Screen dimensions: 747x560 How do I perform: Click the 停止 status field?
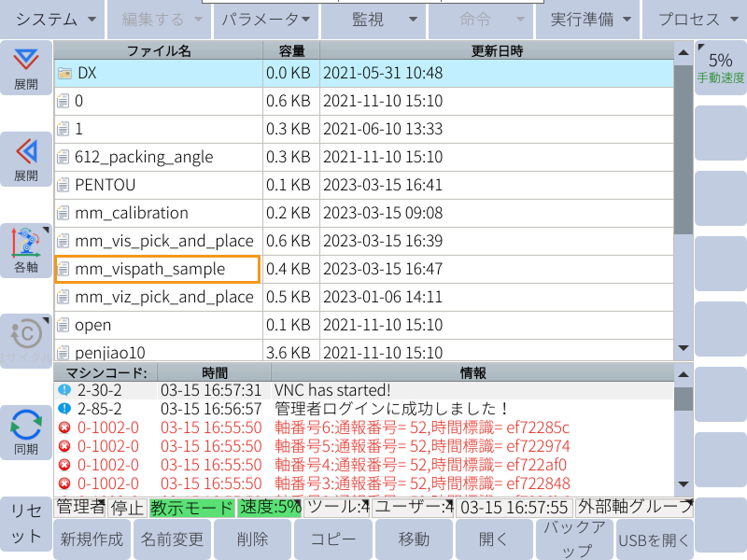pyautogui.click(x=127, y=508)
